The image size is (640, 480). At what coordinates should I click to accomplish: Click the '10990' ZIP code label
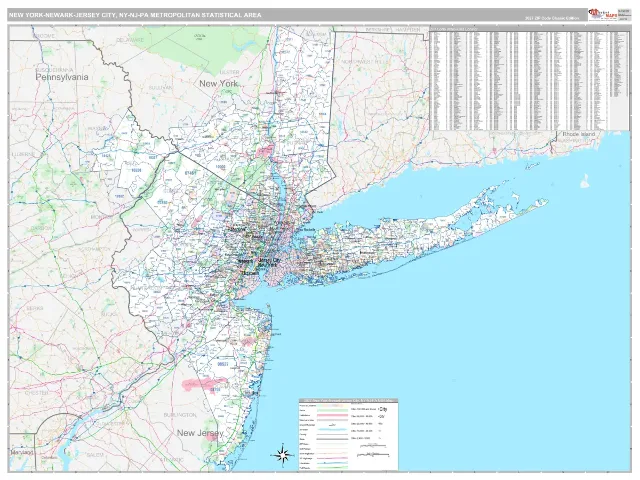coord(220,167)
